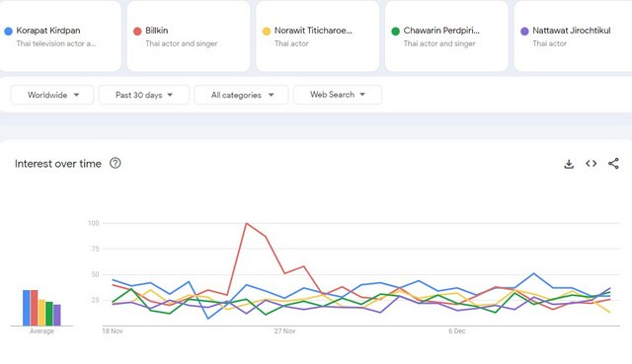
Task: Open the embed code icon
Action: 591,164
